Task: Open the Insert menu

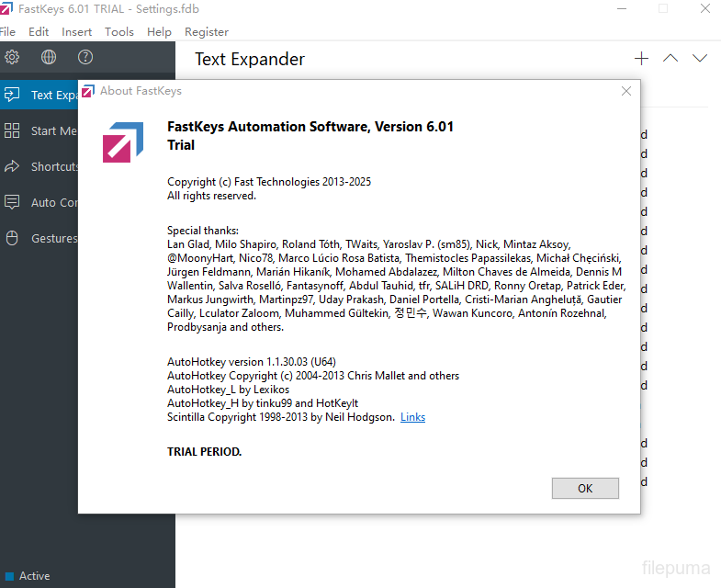Action: click(76, 31)
